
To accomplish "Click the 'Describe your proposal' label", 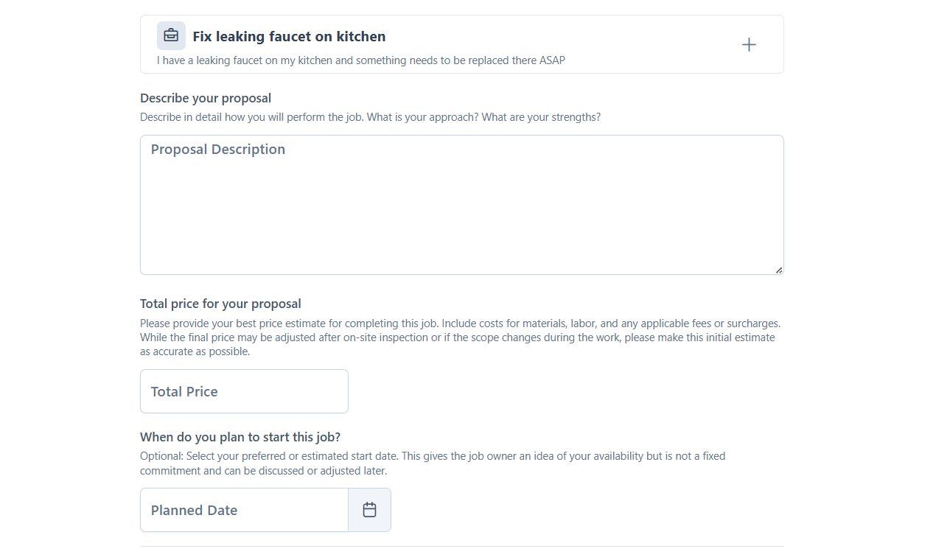I will [206, 98].
